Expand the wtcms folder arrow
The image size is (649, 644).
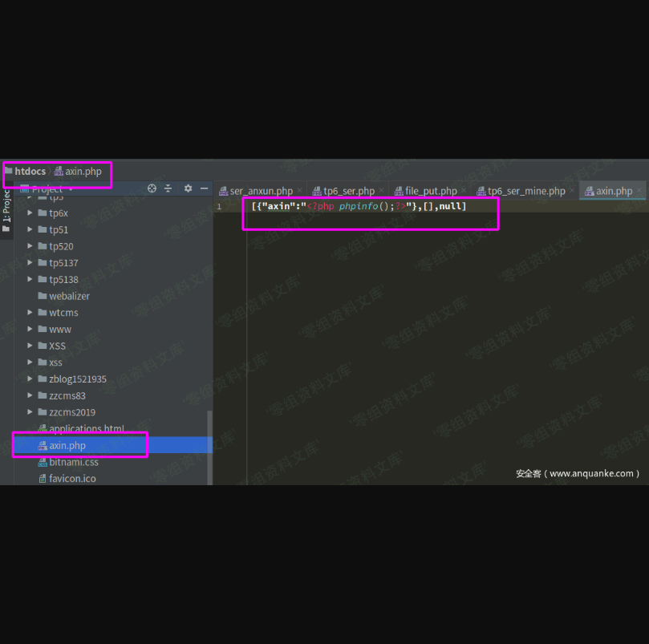tap(30, 313)
